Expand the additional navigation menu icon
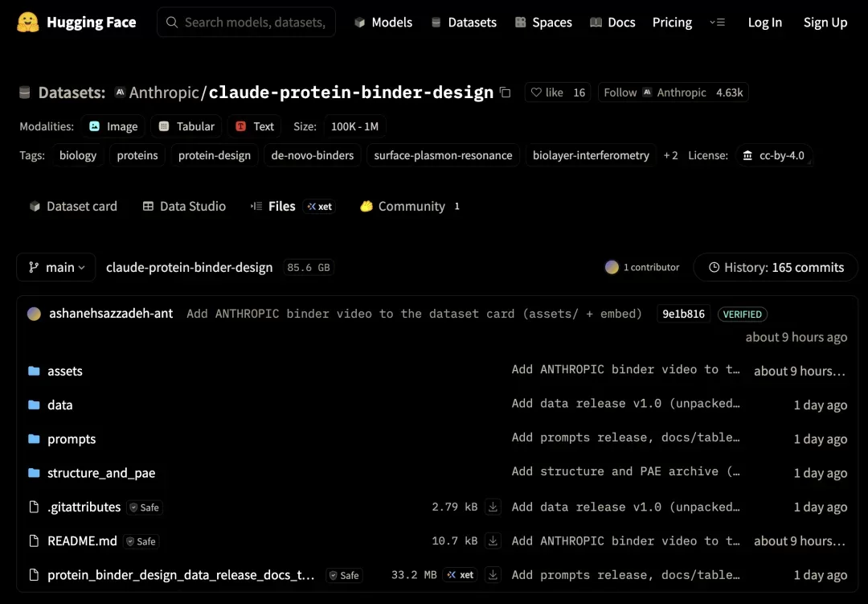The width and height of the screenshot is (868, 604). tap(718, 23)
